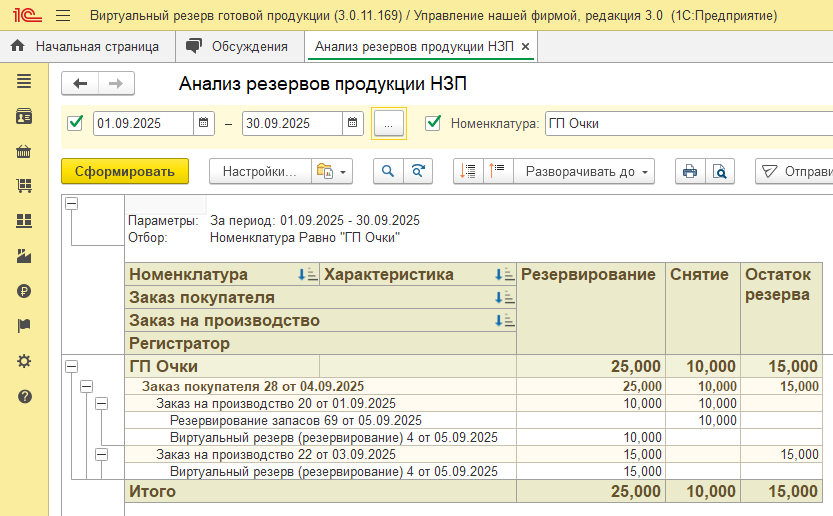Click the find next refresh-search icon
The height and width of the screenshot is (516, 833).
point(418,171)
